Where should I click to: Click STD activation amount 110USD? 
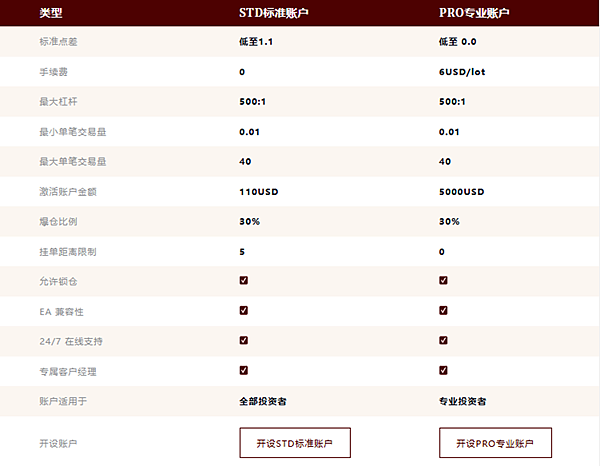tap(259, 192)
